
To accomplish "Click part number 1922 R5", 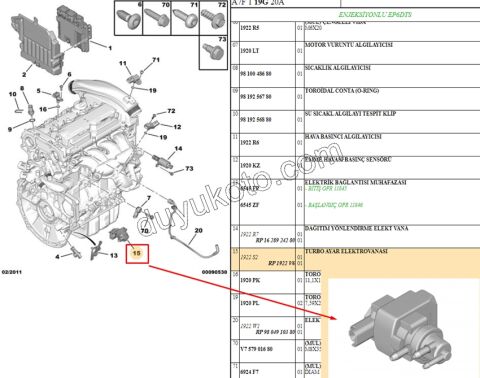I will [x=249, y=28].
